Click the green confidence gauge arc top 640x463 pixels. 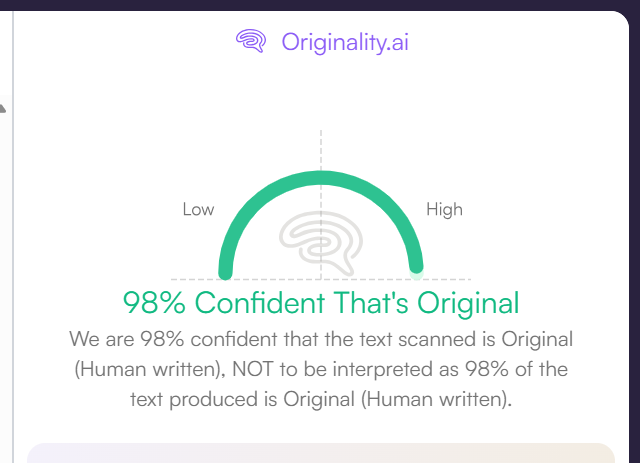click(321, 178)
